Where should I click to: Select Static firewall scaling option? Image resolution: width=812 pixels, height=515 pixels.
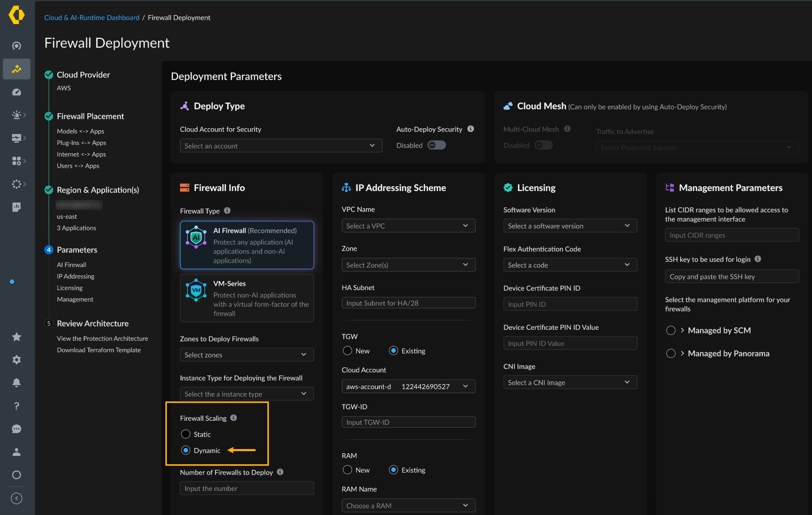pyautogui.click(x=186, y=434)
